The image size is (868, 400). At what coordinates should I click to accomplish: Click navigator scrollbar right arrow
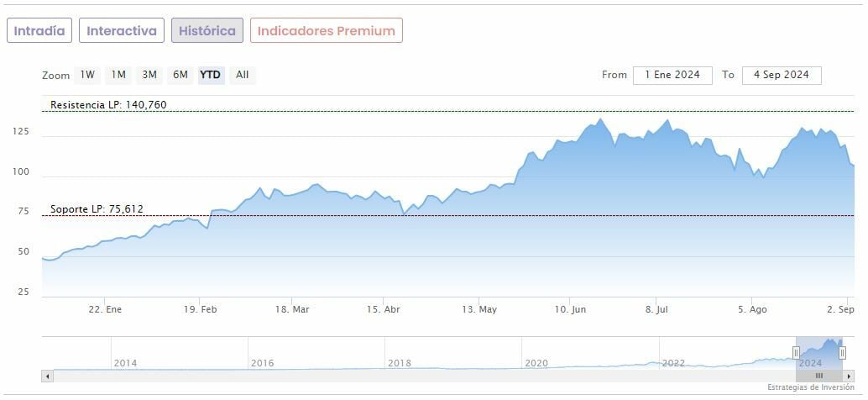click(850, 376)
